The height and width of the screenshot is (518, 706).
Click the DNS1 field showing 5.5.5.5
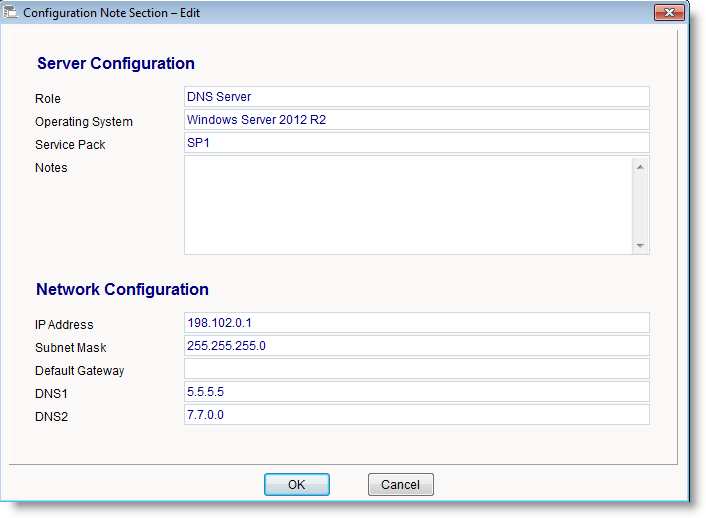(416, 392)
